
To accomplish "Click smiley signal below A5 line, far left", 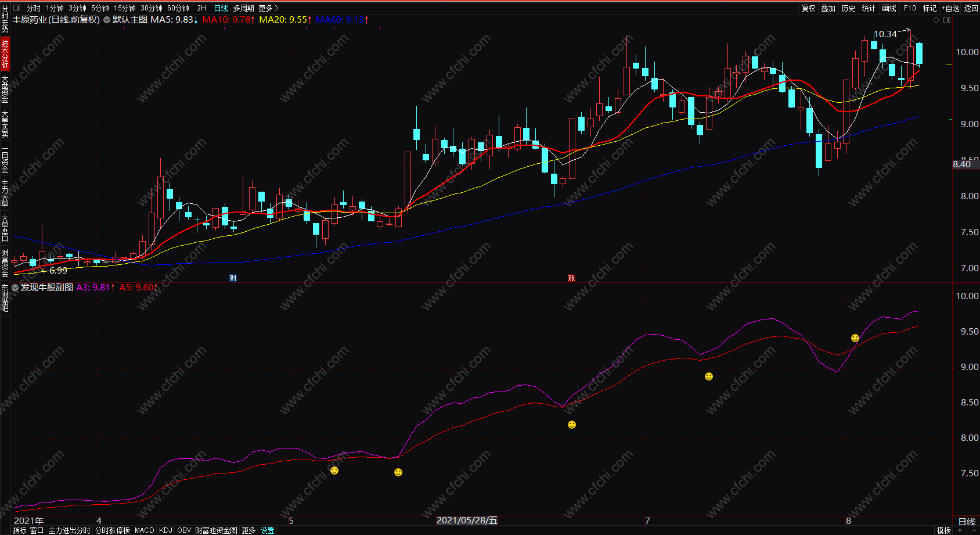I will coord(334,471).
